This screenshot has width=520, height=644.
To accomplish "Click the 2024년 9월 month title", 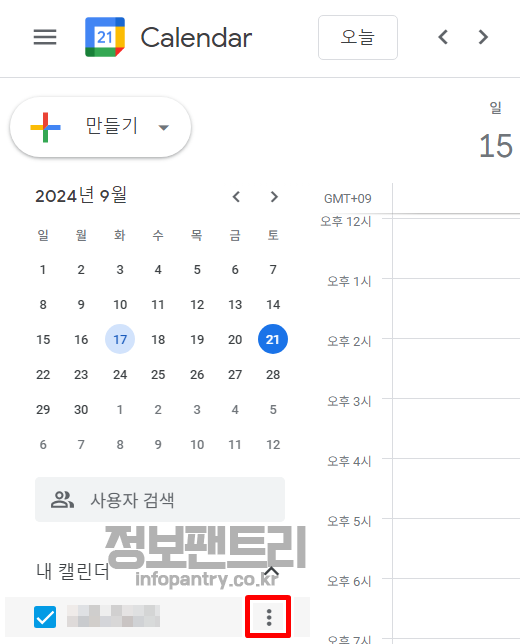I will tap(81, 196).
